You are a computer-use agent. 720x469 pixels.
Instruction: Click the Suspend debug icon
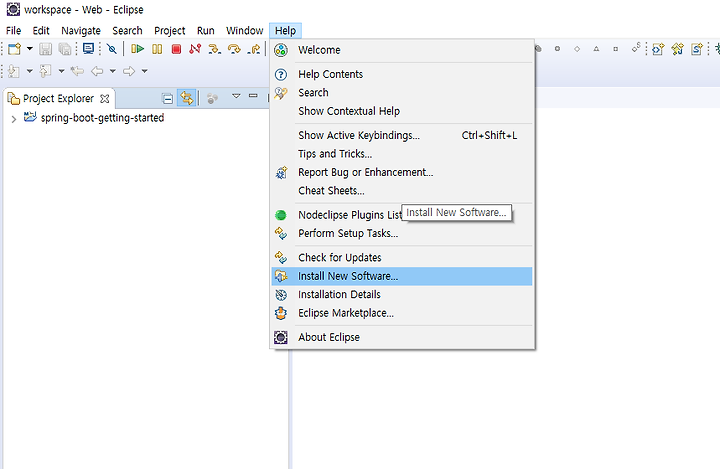pyautogui.click(x=157, y=49)
